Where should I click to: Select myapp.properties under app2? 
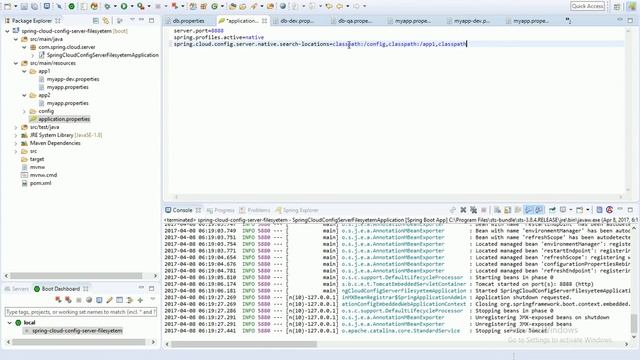(67, 103)
